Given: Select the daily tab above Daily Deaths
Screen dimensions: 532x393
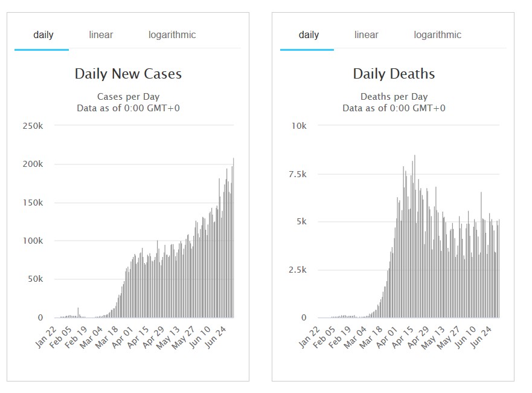Looking at the screenshot, I should 309,35.
